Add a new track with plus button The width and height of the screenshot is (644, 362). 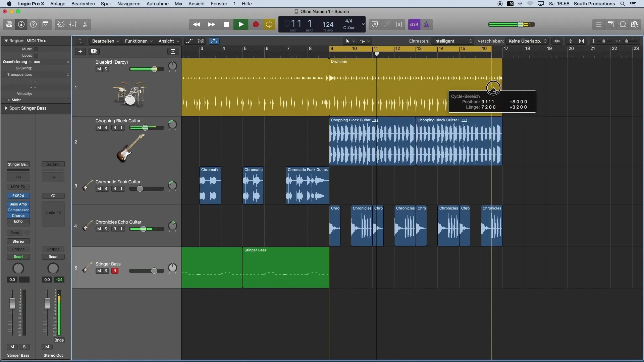[x=80, y=51]
